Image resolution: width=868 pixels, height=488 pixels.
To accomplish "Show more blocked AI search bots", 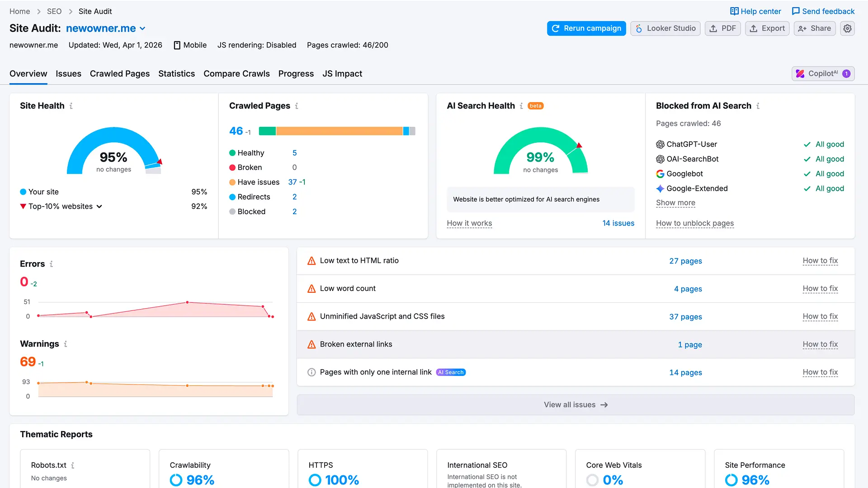I will tap(675, 203).
